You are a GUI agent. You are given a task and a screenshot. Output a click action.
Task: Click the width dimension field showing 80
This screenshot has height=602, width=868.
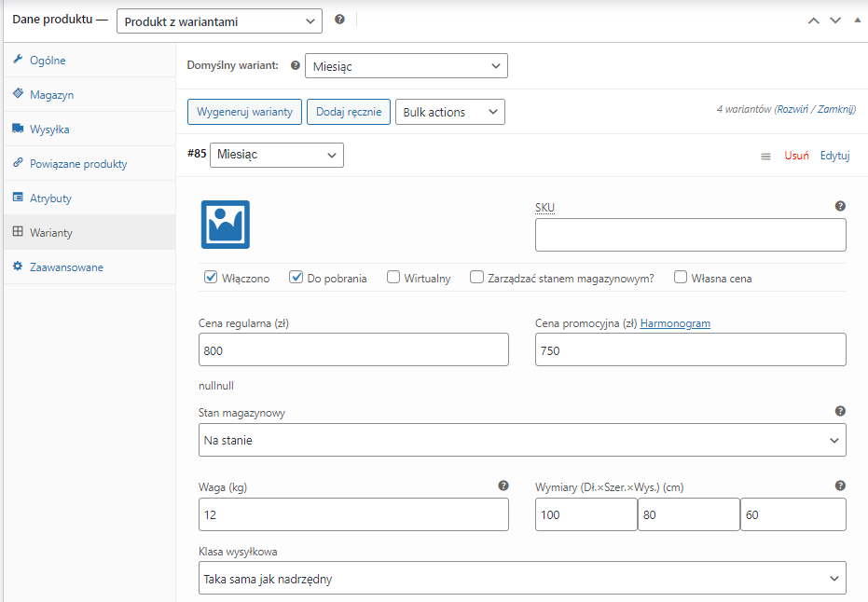click(x=689, y=514)
